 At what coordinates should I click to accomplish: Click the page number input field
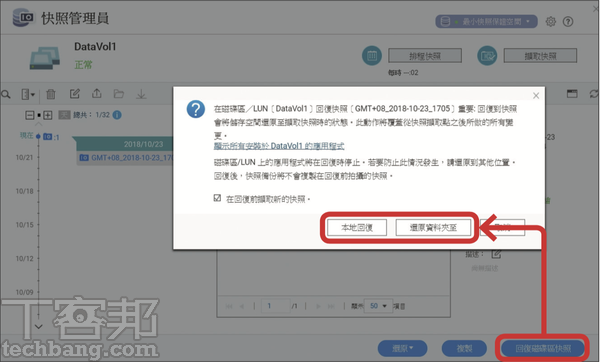coord(275,306)
